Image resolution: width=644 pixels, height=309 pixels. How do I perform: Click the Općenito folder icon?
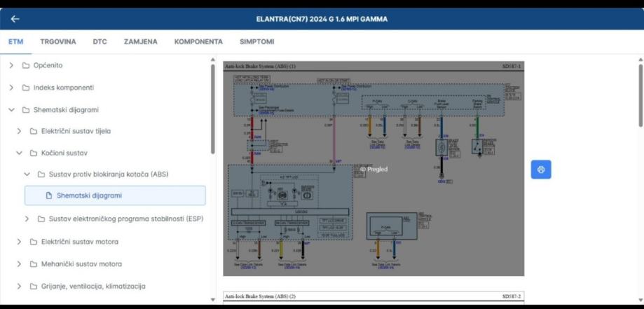coord(26,65)
